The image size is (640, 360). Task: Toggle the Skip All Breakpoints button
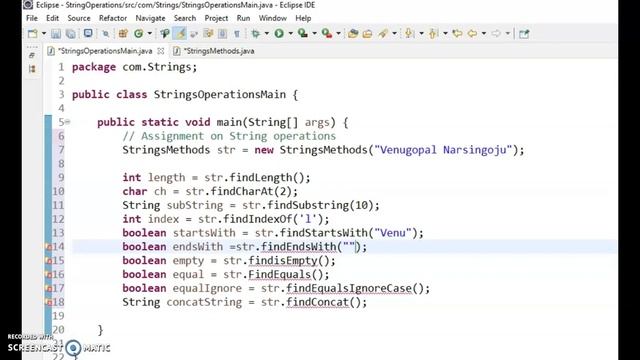106,33
